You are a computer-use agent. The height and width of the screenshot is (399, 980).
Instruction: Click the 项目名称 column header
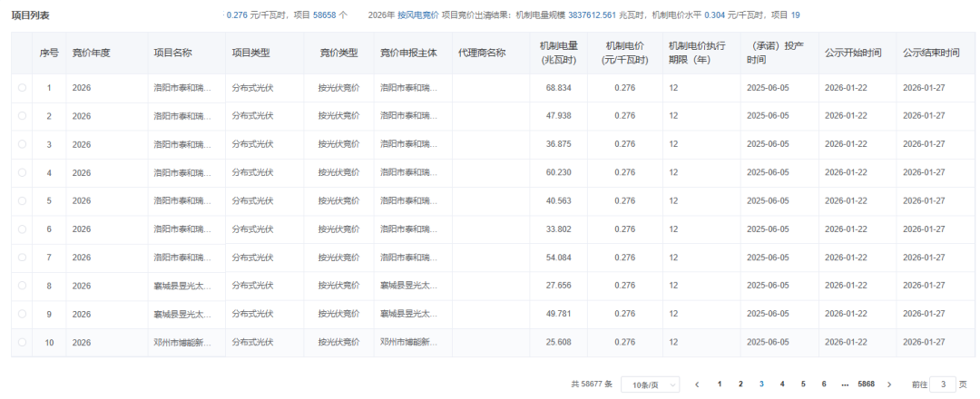coord(172,53)
